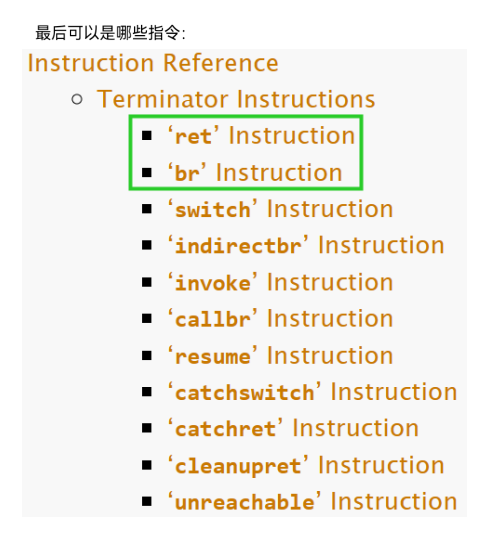Click the Chinese caption text above the list

click(110, 33)
